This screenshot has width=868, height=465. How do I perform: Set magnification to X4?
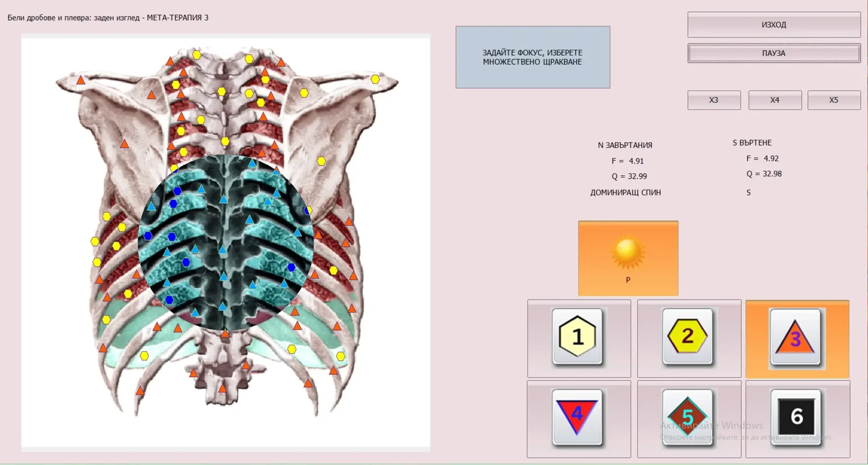774,100
